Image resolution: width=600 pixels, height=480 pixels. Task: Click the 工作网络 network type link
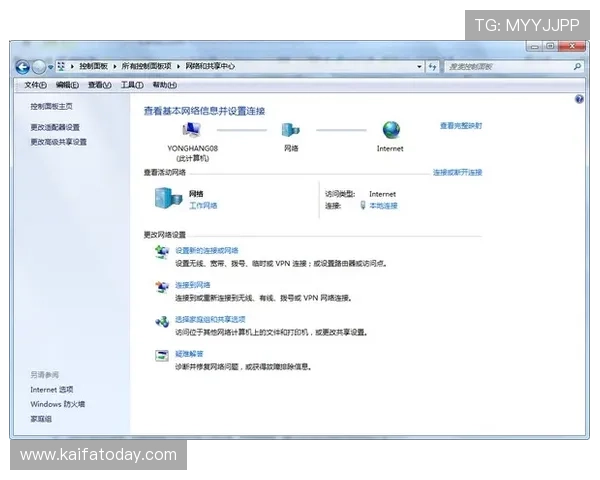(203, 206)
